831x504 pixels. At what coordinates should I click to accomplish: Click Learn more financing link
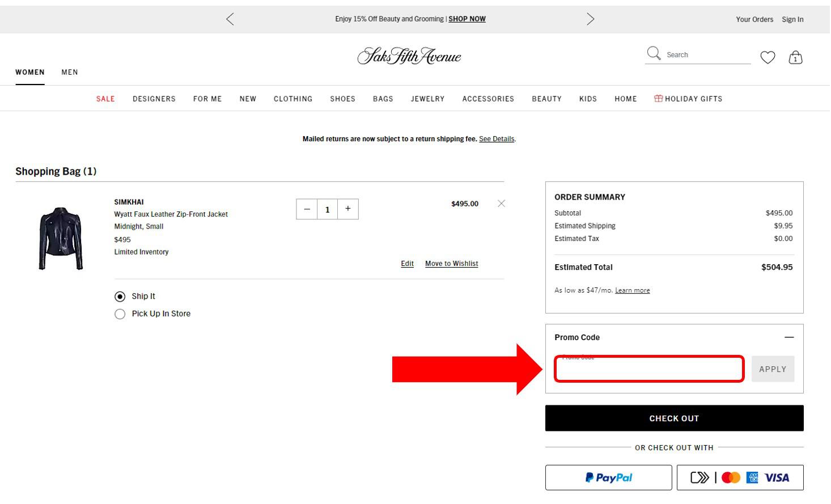633,290
